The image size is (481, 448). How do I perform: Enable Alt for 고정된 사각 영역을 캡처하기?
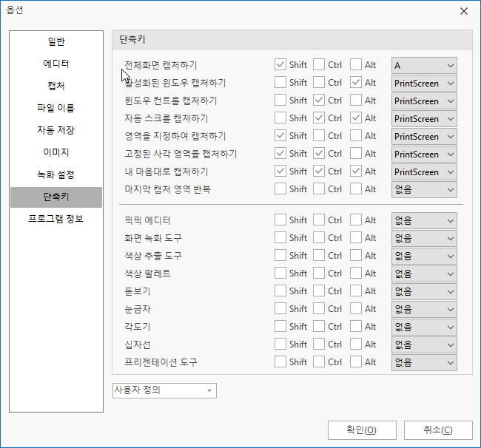point(356,154)
